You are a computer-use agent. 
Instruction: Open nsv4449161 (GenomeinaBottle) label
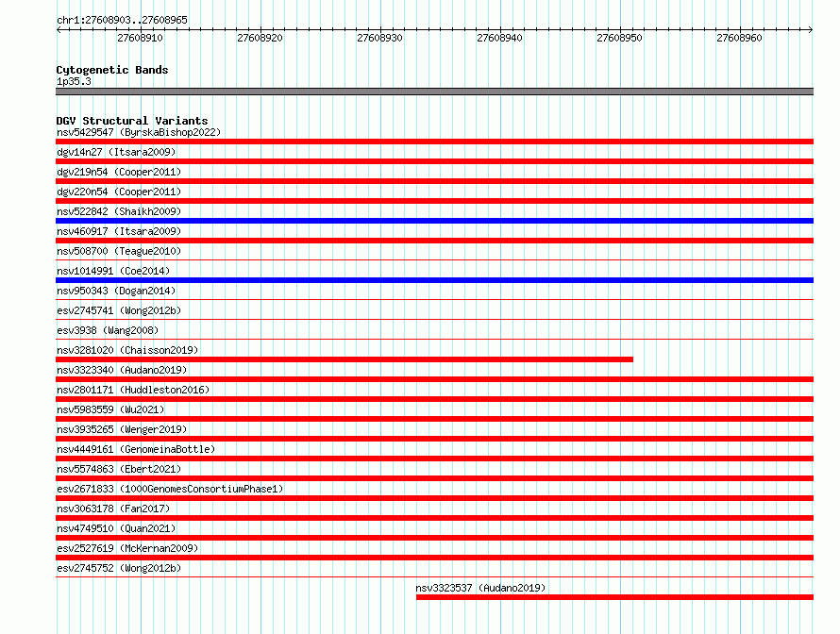136,449
